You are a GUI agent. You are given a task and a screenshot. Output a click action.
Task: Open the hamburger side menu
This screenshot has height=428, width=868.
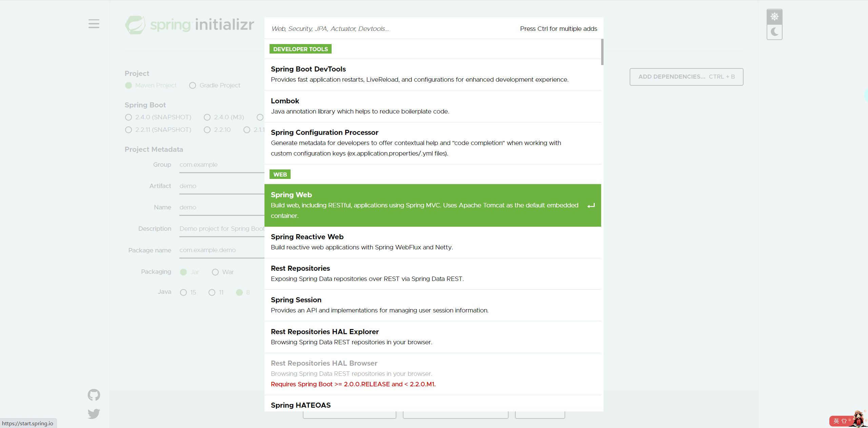coord(94,24)
